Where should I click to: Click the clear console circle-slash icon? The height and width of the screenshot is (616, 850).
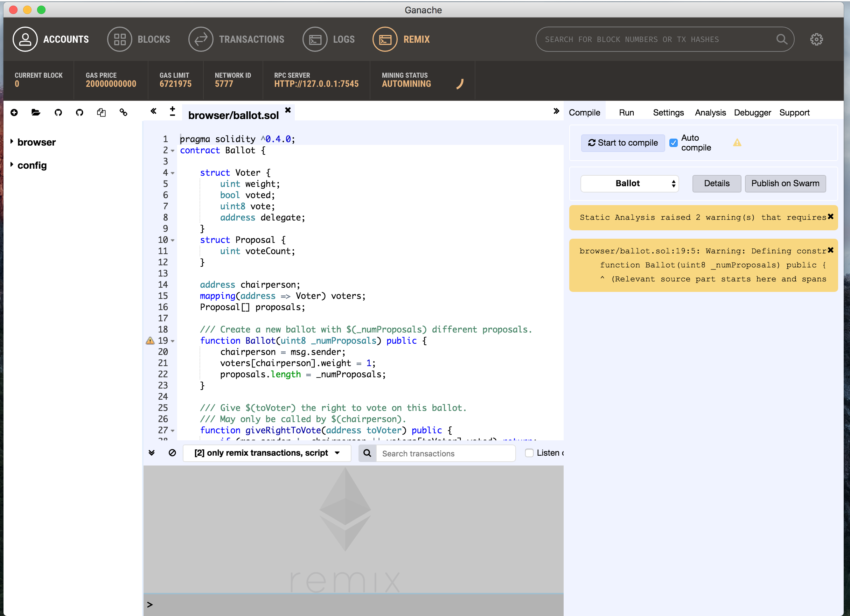pos(172,453)
